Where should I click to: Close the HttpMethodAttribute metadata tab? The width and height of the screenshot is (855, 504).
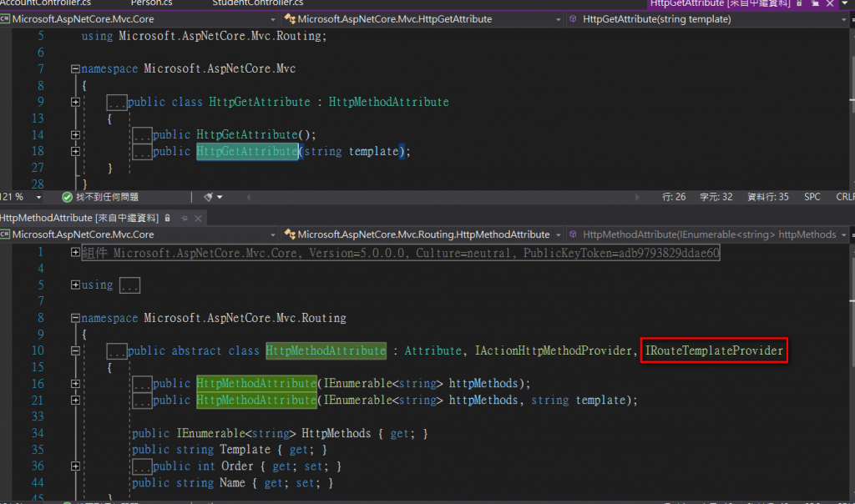pyautogui.click(x=198, y=218)
